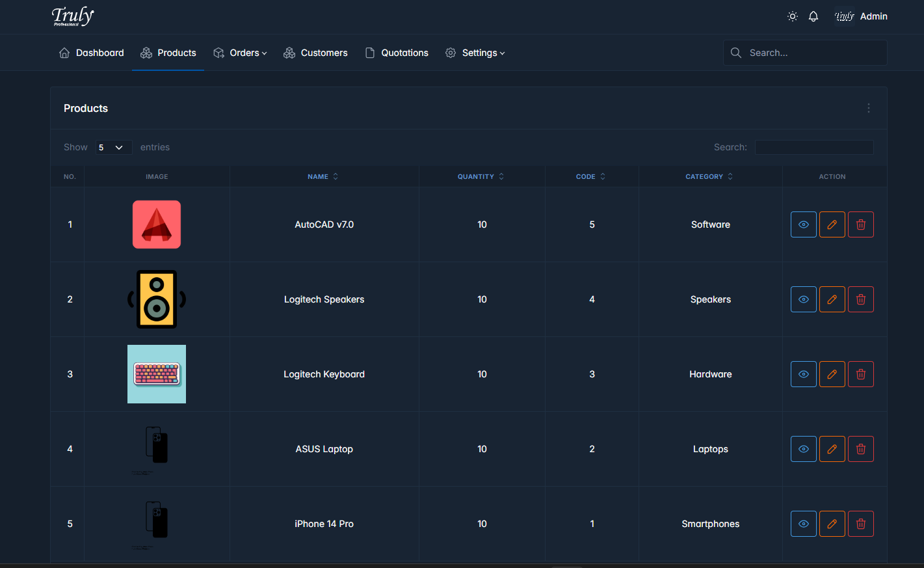Expand the Orders menu dropdown
Screen dimensions: 924x568
[x=240, y=53]
